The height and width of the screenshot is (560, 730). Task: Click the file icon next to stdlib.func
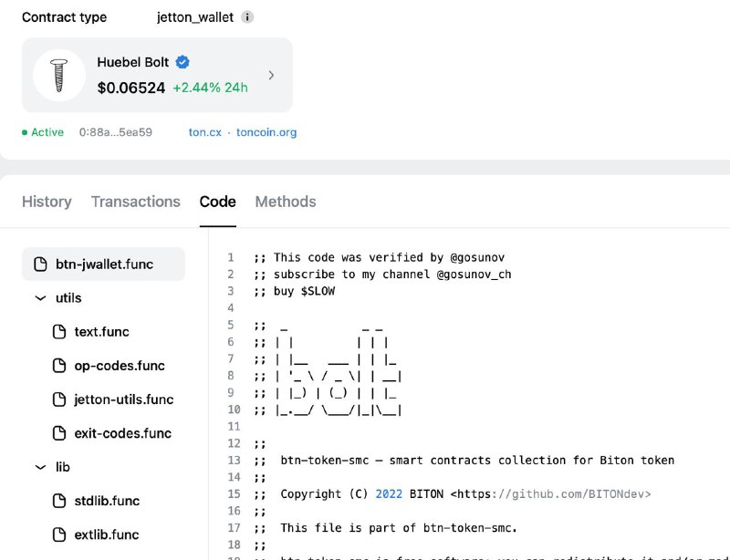pos(59,501)
